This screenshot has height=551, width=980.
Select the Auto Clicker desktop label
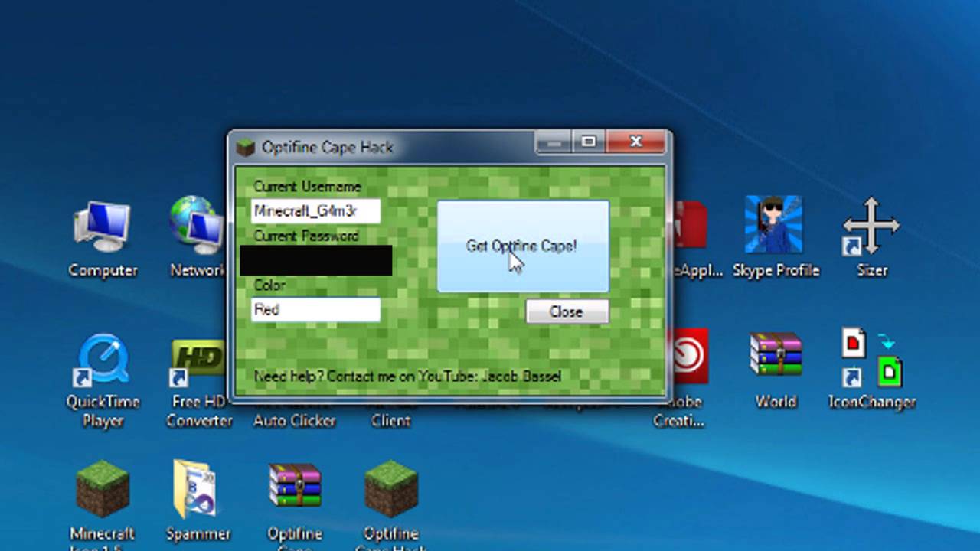tap(295, 420)
